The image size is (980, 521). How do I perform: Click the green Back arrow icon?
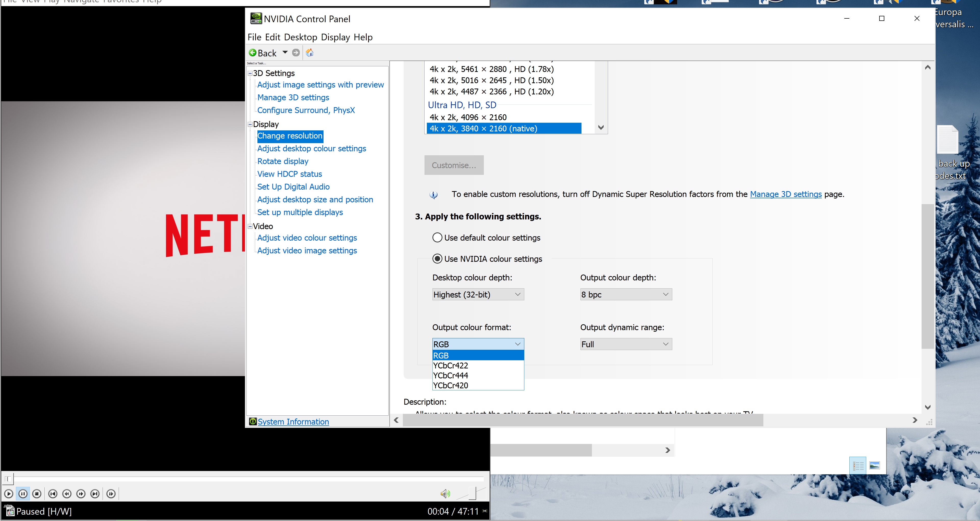click(x=253, y=53)
